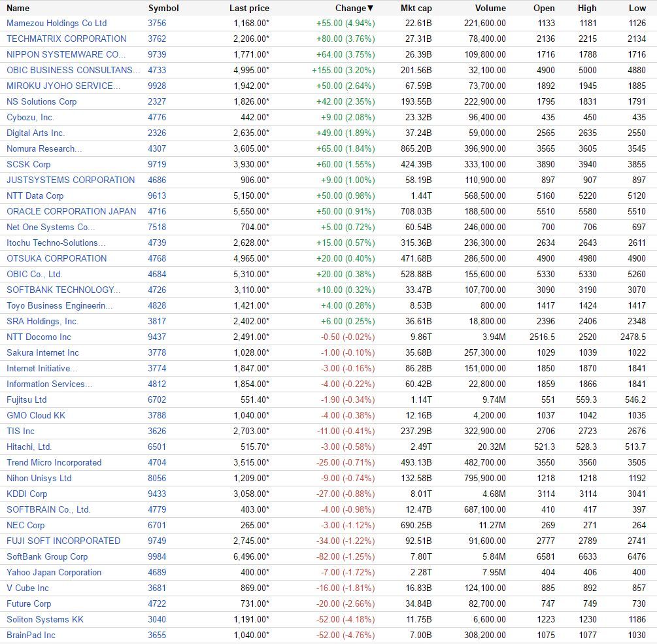
Task: Click ticker symbol 3655
Action: pyautogui.click(x=157, y=636)
